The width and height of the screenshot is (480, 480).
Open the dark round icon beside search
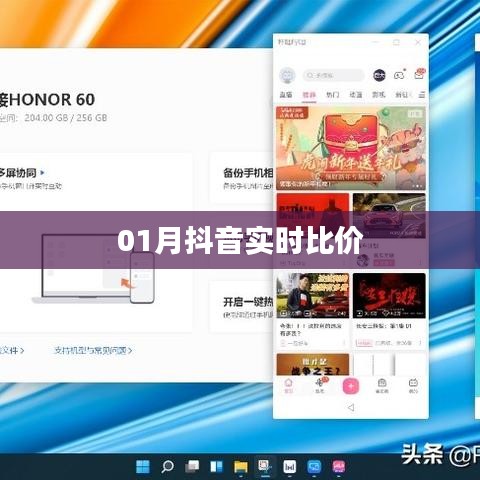tap(379, 75)
